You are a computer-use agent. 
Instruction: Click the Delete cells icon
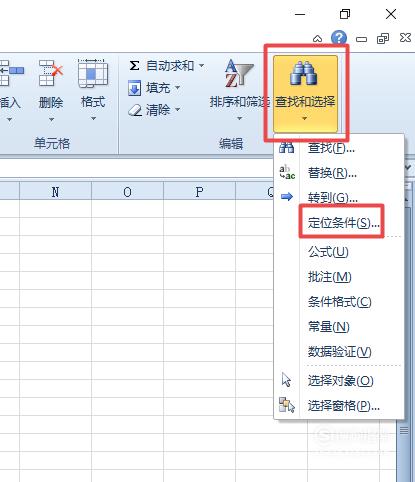51,73
